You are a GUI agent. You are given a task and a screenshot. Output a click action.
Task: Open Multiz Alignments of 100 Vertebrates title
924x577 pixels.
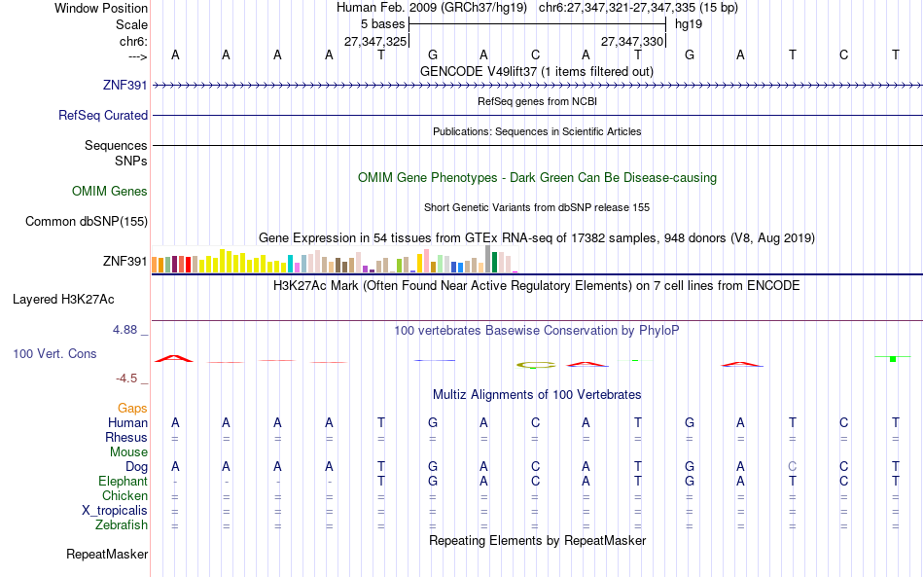(x=537, y=394)
